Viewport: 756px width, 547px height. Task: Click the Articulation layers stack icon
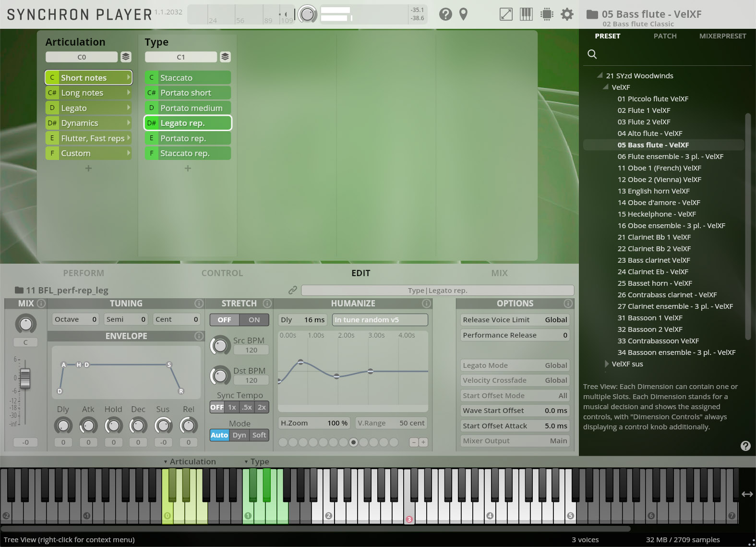pos(126,57)
